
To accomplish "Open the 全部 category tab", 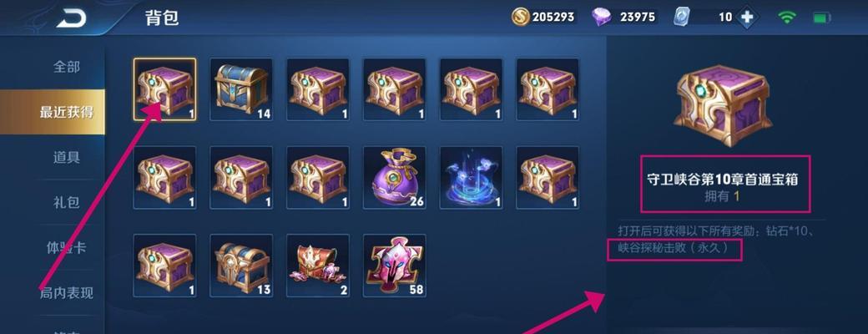I will [x=67, y=67].
